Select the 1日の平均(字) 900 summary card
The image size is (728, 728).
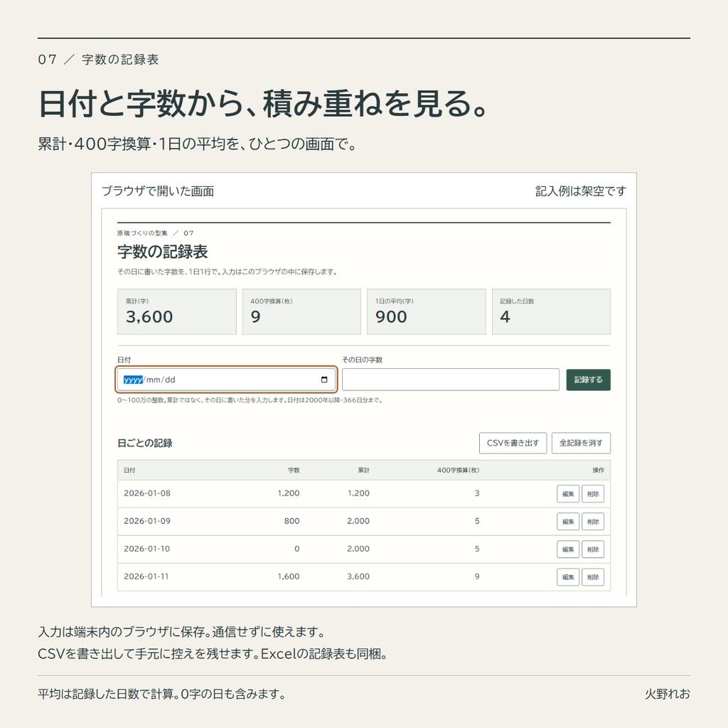[x=427, y=311]
